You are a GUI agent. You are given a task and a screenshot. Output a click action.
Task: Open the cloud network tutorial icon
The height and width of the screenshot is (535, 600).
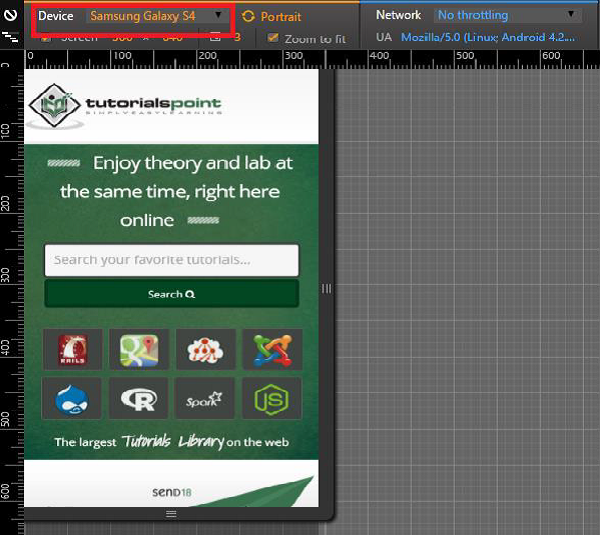point(205,350)
